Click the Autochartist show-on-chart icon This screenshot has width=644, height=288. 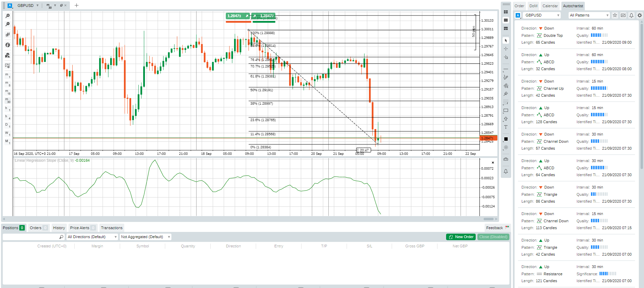(x=623, y=15)
